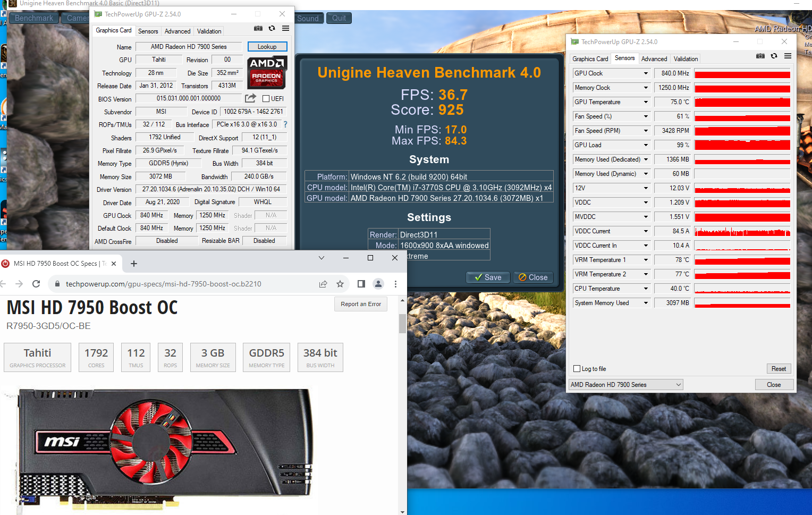Expand the GPU Load sensor dropdown

[x=646, y=145]
